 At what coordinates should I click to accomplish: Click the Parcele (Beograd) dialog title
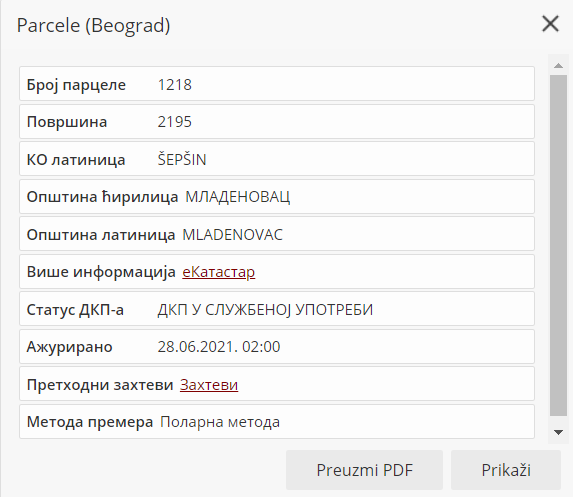pyautogui.click(x=94, y=26)
